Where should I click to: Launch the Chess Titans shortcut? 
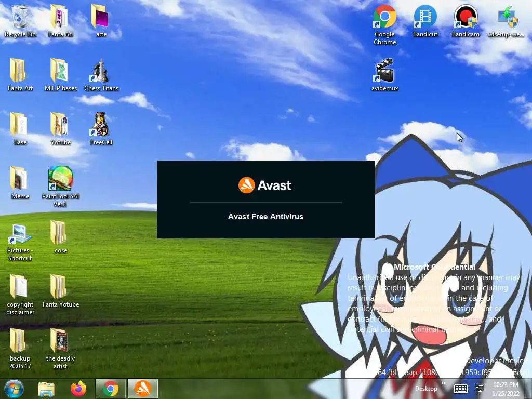[101, 75]
